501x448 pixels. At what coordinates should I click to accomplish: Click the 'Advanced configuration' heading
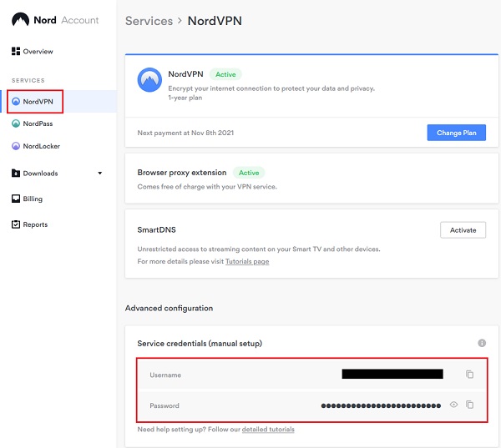169,308
